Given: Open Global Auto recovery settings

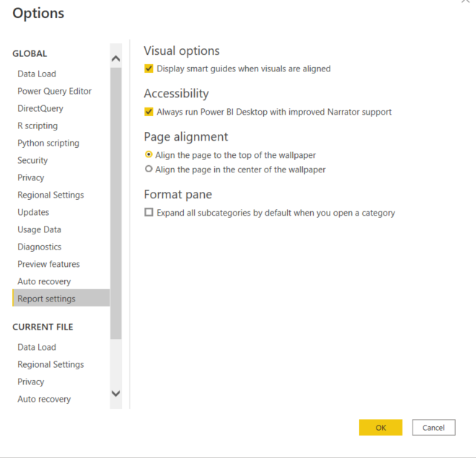Looking at the screenshot, I should coord(44,281).
